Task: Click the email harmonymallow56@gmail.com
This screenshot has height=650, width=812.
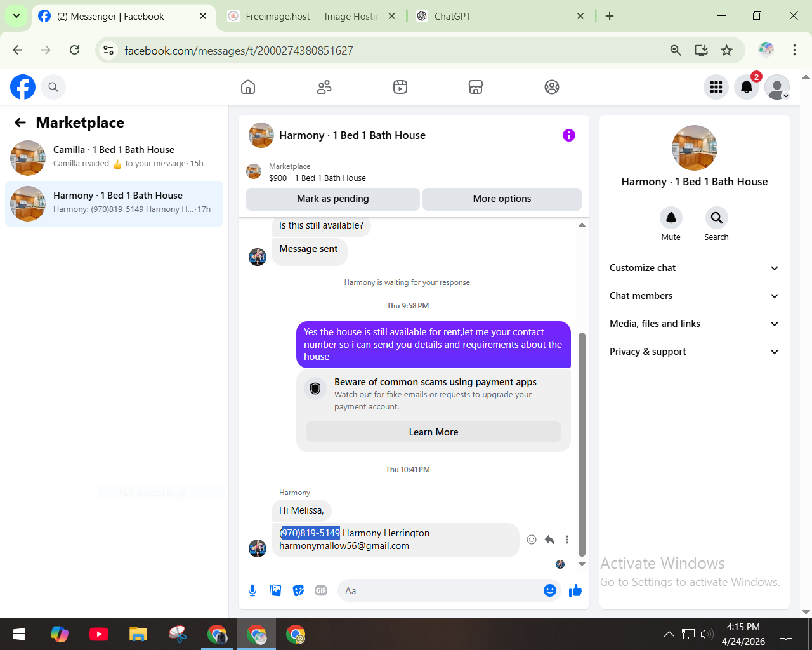Action: click(344, 546)
